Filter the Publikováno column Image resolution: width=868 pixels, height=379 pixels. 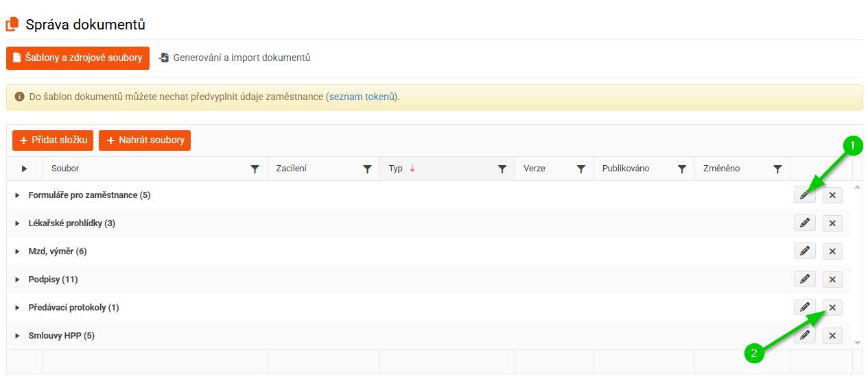point(682,169)
